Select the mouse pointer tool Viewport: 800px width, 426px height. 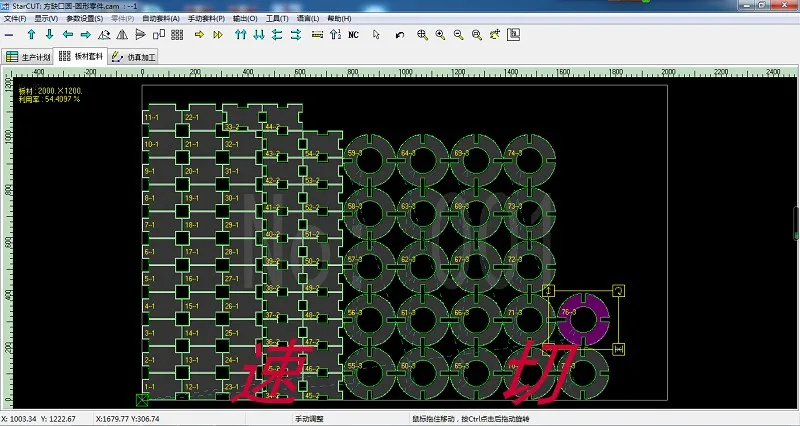tap(376, 34)
